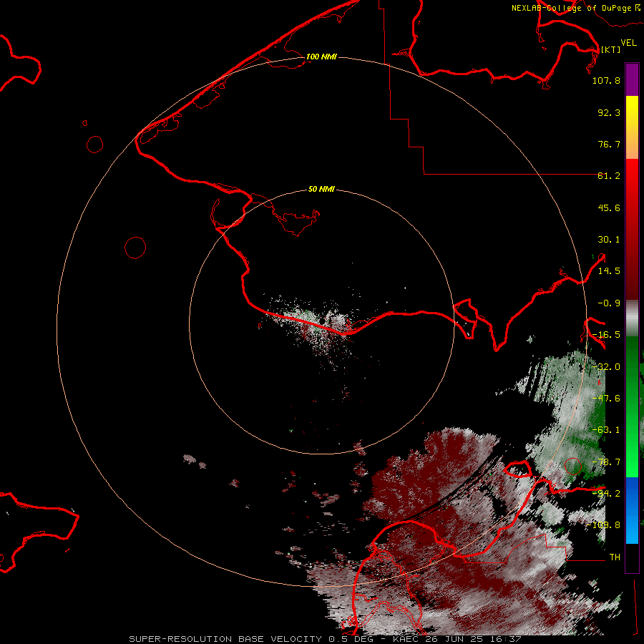Screen dimensions: 644x644
Task: Click the -47.6 velocity scale value
Action: (x=606, y=399)
